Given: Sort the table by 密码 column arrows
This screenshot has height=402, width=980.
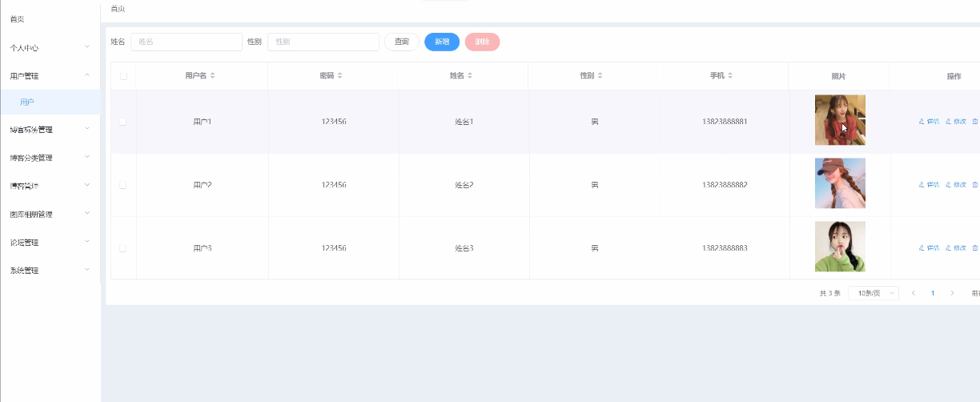Looking at the screenshot, I should pos(339,76).
